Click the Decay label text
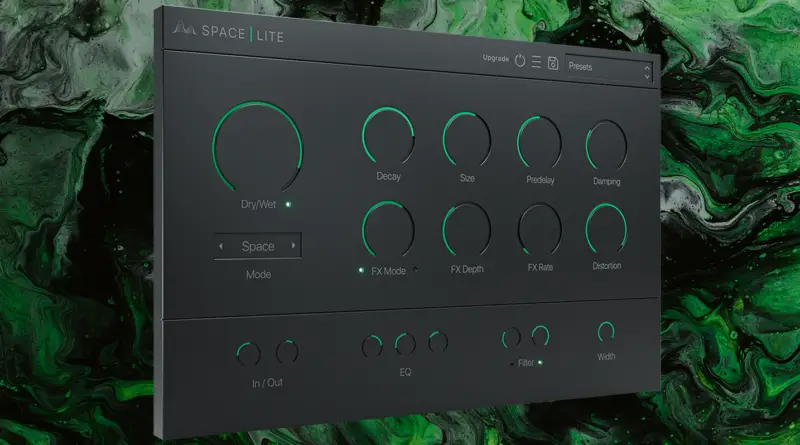The height and width of the screenshot is (445, 800). point(388,176)
